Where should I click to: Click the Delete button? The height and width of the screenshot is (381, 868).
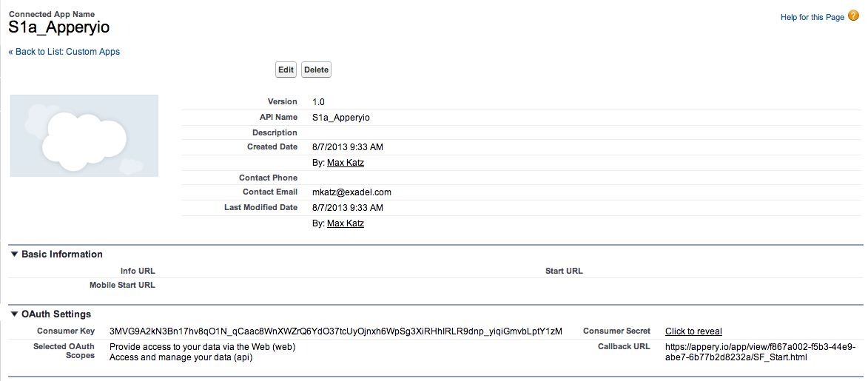click(x=316, y=70)
